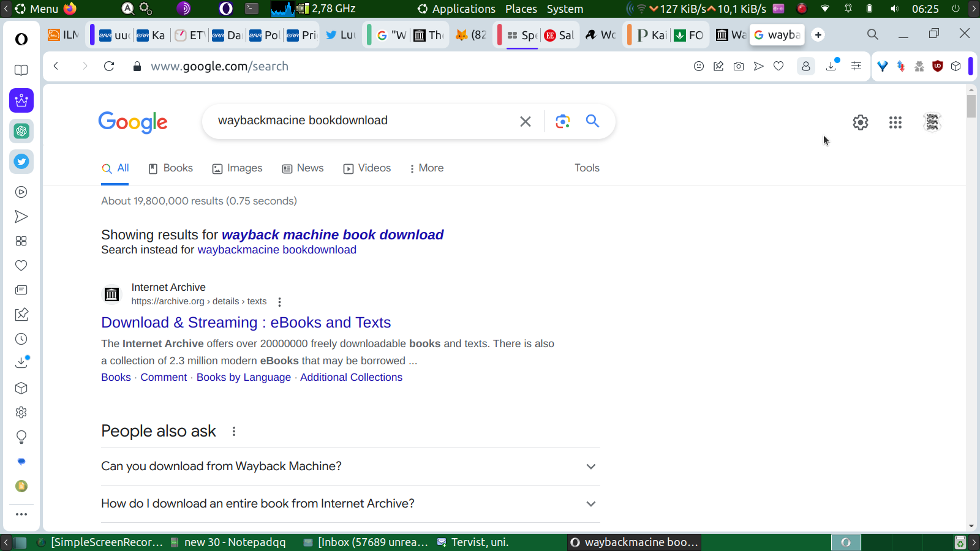Select the Images search filter
The height and width of the screenshot is (551, 980).
[x=237, y=168]
